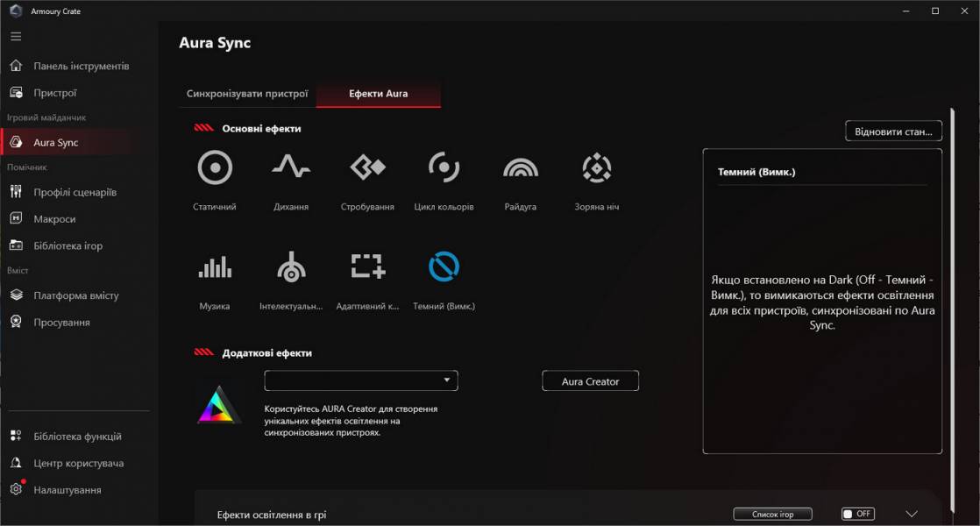Open Бібліотека ігор in the sidebar
This screenshot has height=526, width=980.
[x=67, y=245]
